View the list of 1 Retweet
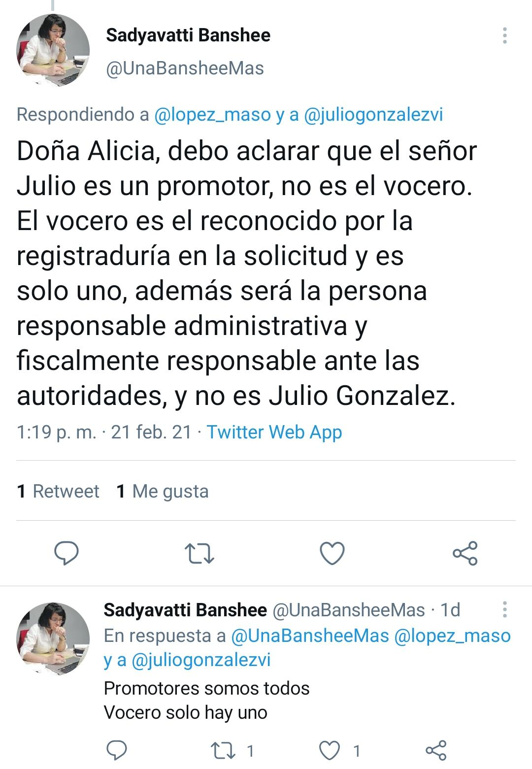The width and height of the screenshot is (532, 769). point(58,491)
